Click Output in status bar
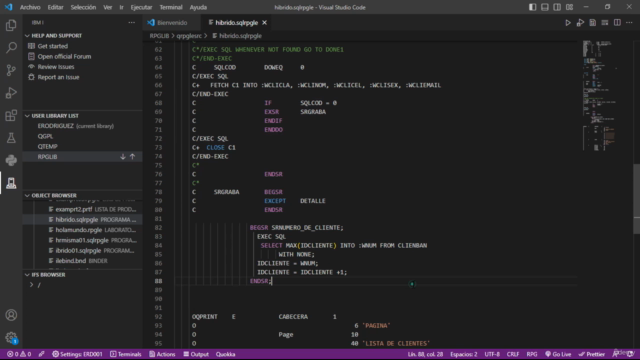640x360 pixels. click(196, 354)
